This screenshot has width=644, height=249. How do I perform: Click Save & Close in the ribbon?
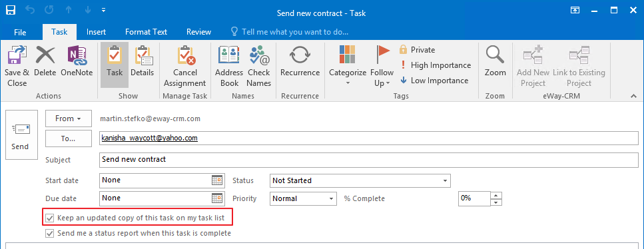[17, 66]
